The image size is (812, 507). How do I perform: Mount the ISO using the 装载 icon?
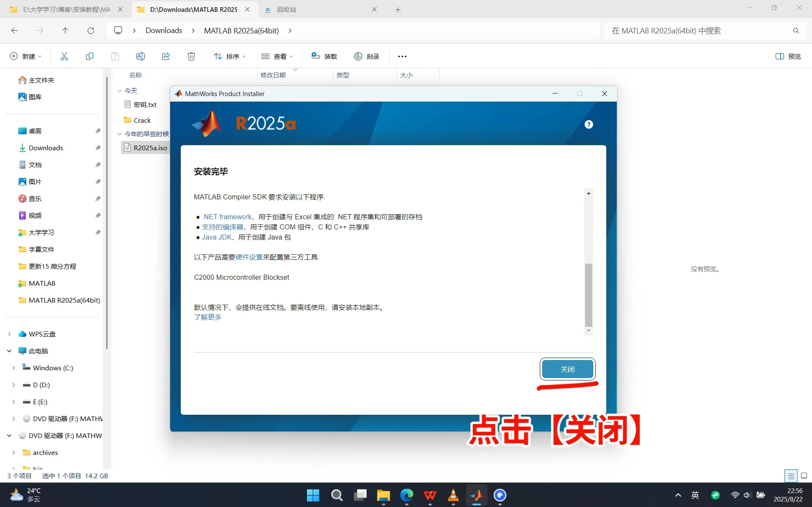tap(324, 56)
